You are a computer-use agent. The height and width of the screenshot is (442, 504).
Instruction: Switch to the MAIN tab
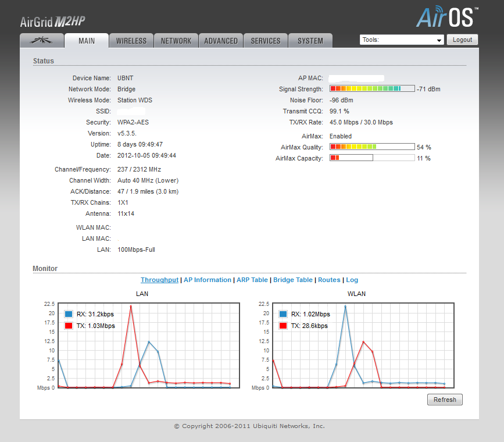coord(87,41)
